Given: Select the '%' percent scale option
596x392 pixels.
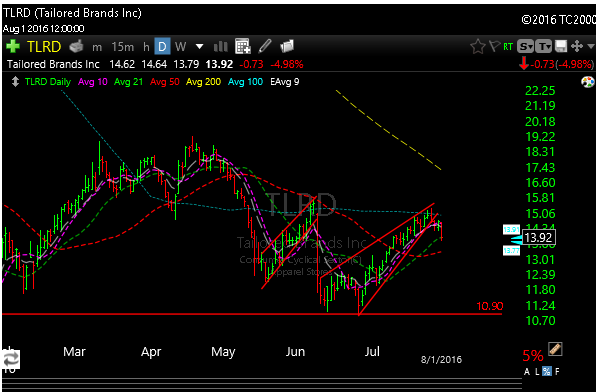Looking at the screenshot, I should click(x=547, y=371).
